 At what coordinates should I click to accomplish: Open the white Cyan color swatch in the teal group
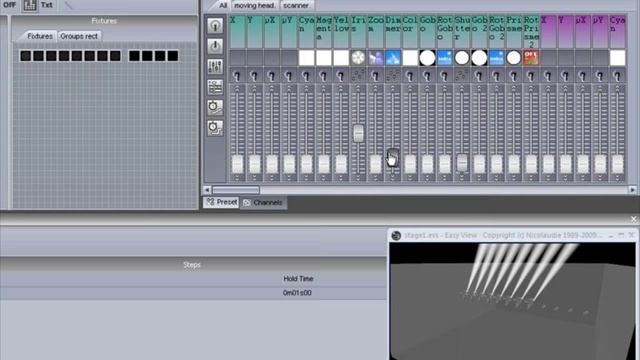[306, 58]
